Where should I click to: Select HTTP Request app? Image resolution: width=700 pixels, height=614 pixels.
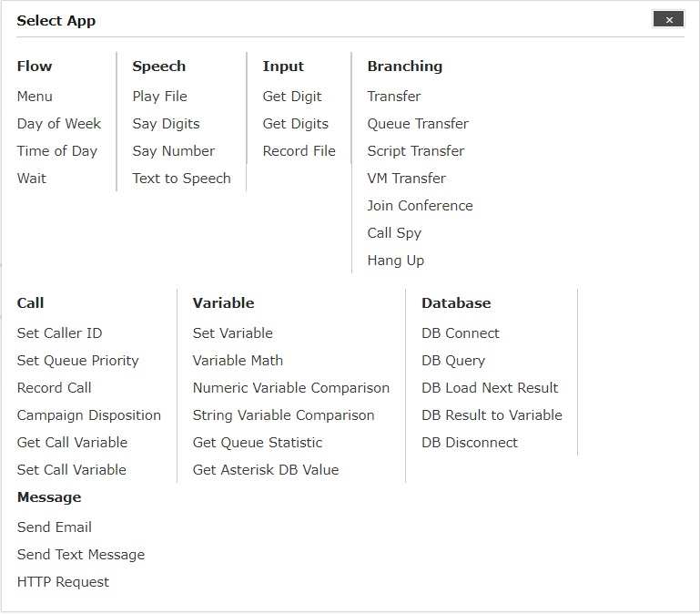(x=63, y=582)
